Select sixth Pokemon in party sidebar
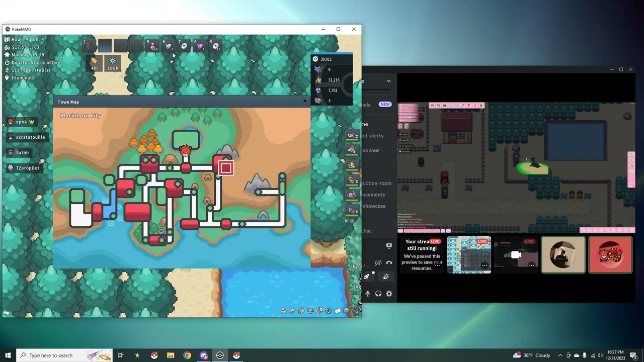644x362 pixels. point(352,210)
